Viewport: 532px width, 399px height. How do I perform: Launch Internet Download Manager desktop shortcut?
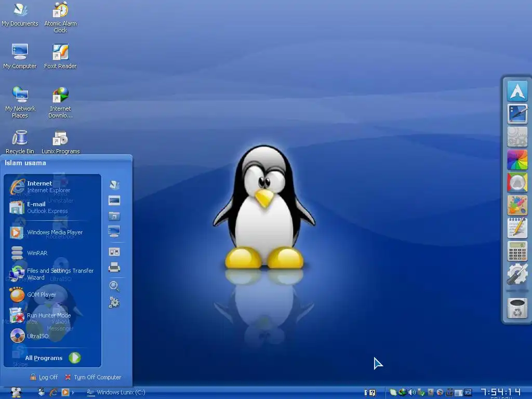pos(60,102)
